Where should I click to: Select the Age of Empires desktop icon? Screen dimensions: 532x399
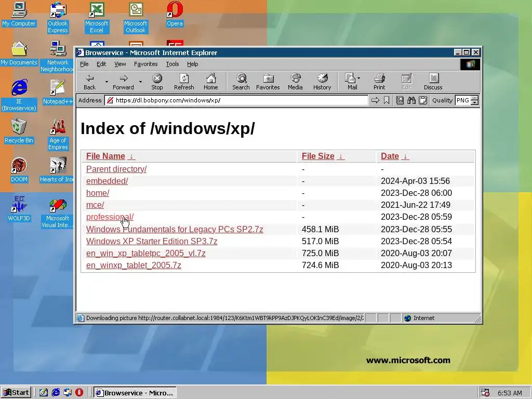pos(58,135)
